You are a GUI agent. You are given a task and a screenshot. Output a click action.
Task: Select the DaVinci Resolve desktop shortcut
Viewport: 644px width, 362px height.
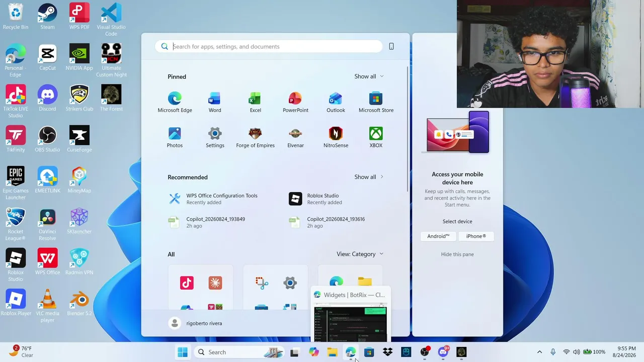click(47, 225)
